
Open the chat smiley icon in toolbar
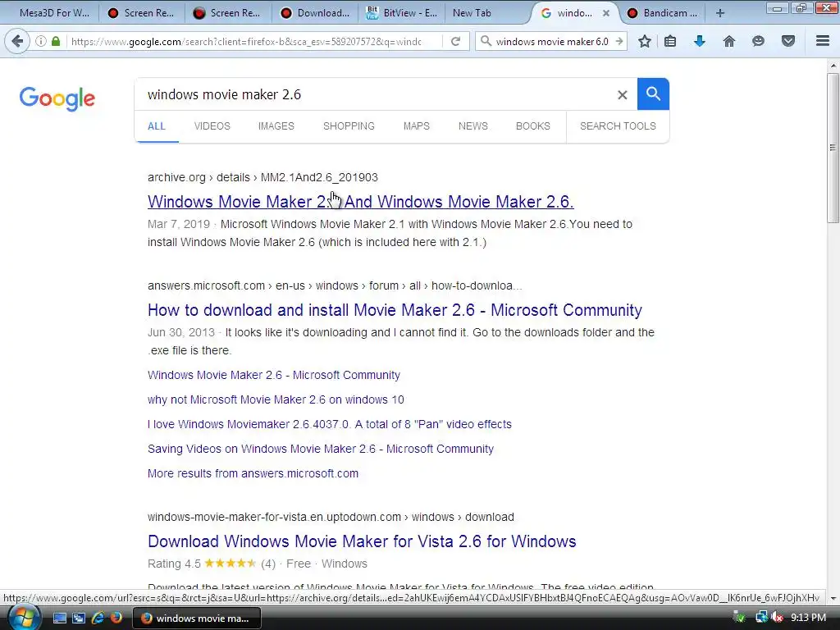pyautogui.click(x=758, y=41)
